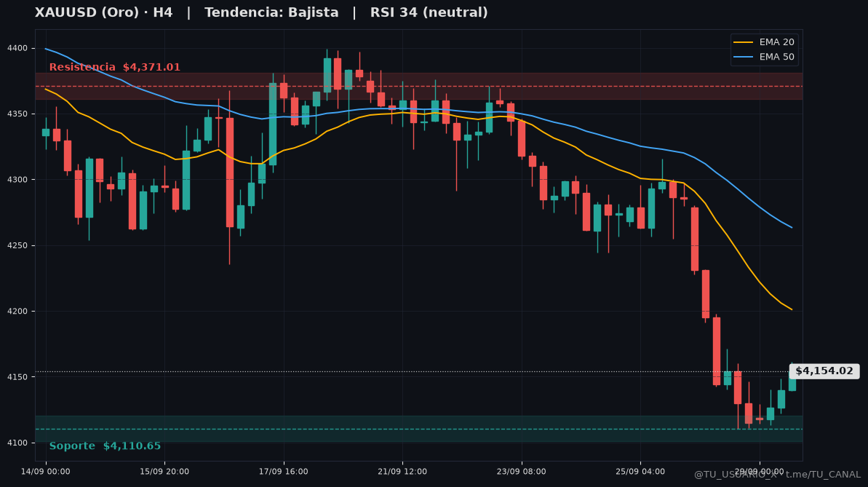Click the 4150 y-axis label
The width and height of the screenshot is (868, 487).
[x=17, y=377]
